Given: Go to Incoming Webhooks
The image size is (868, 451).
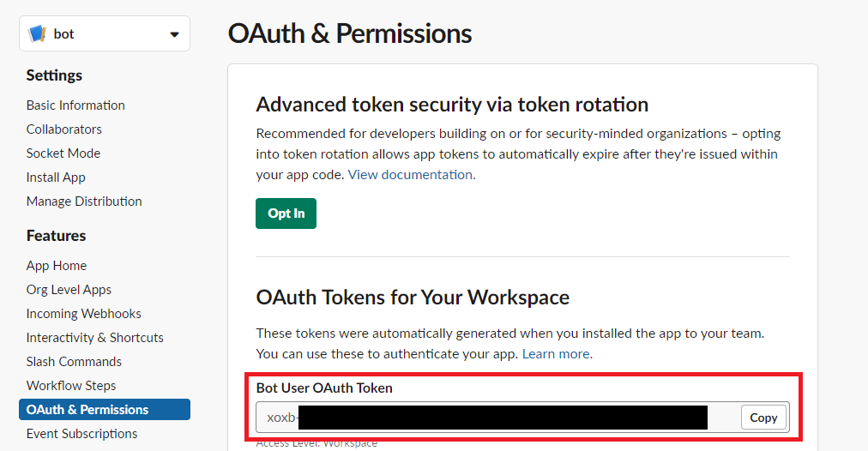Looking at the screenshot, I should [x=84, y=314].
